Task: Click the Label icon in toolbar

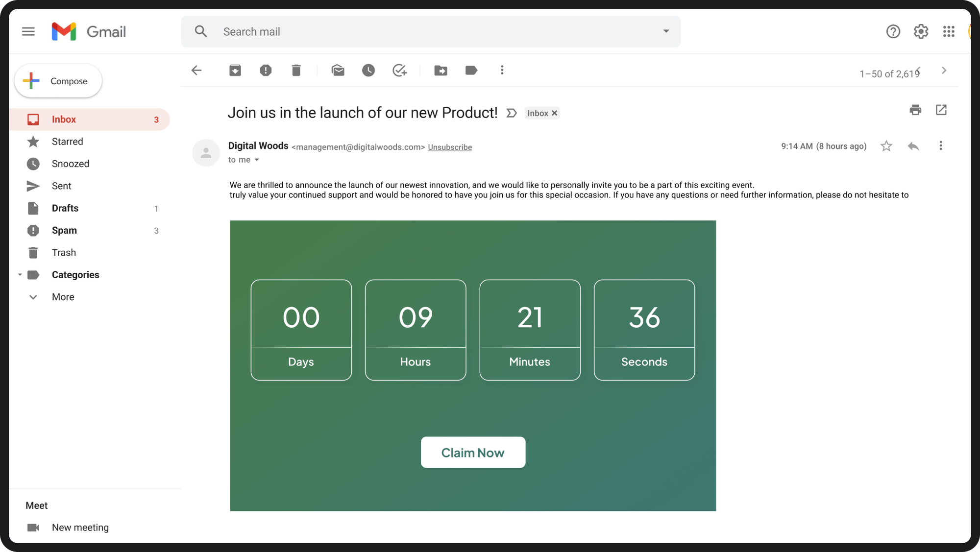Action: (x=471, y=70)
